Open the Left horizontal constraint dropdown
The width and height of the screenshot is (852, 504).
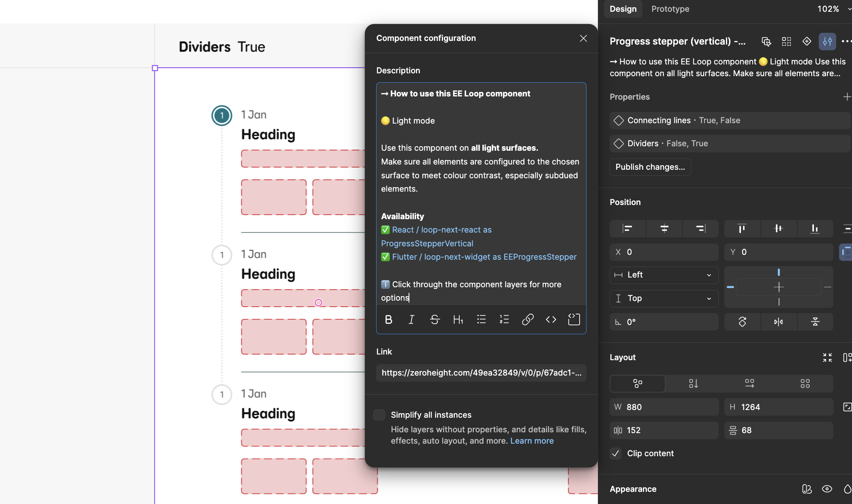pos(664,275)
